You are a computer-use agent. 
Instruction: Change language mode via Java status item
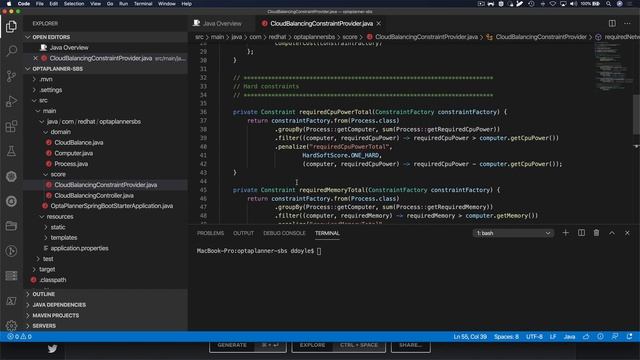click(569, 337)
